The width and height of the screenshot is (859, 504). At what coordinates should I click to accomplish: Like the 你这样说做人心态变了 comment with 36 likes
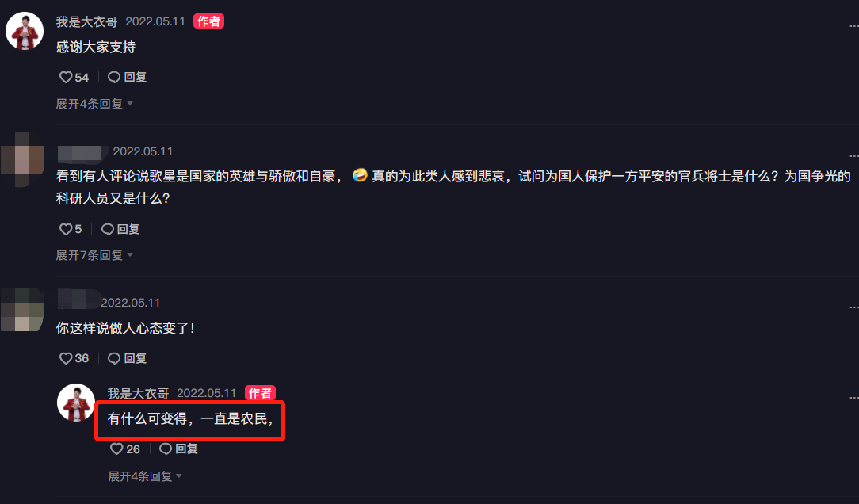coord(74,358)
